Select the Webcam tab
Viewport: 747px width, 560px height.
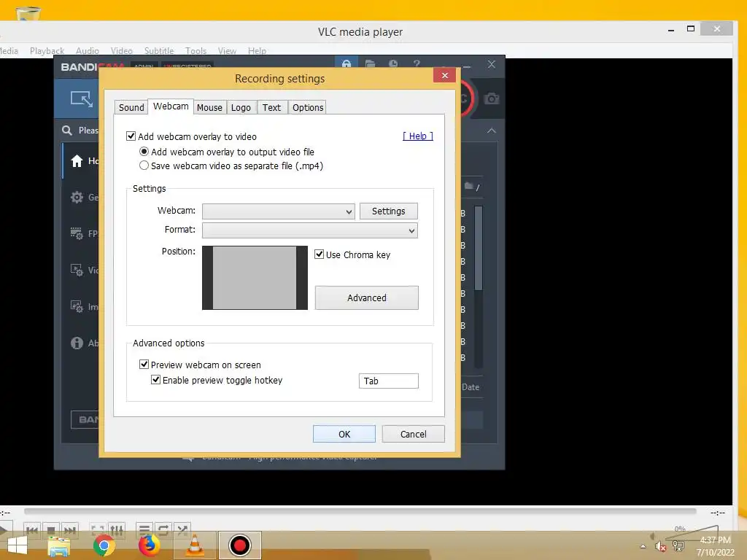pyautogui.click(x=171, y=106)
